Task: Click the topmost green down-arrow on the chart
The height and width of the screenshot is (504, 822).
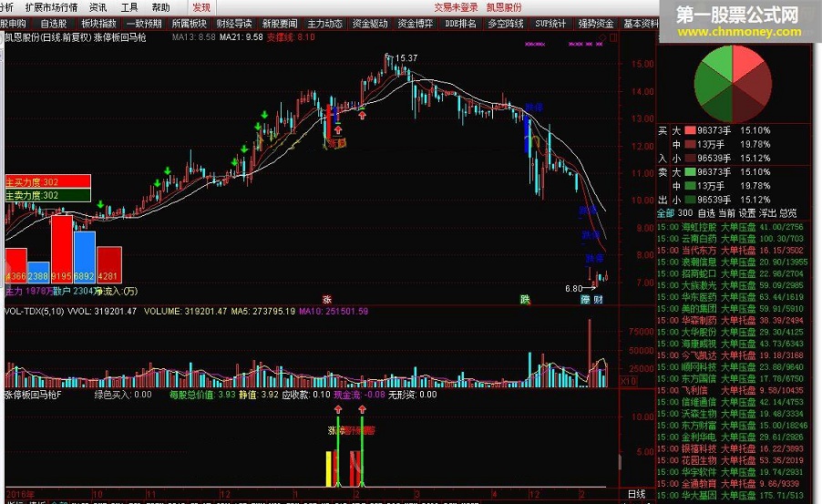Action: (265, 114)
